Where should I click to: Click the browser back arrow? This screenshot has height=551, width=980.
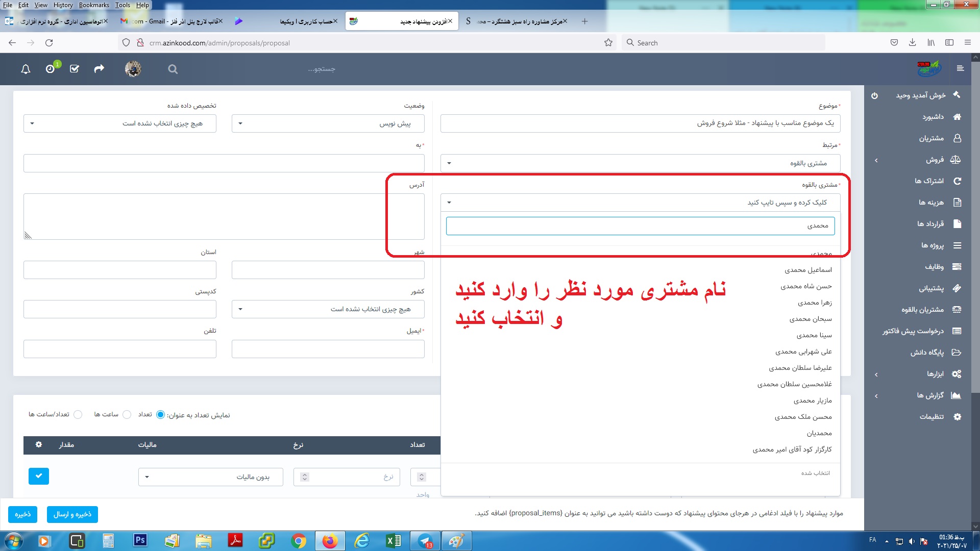click(x=12, y=43)
